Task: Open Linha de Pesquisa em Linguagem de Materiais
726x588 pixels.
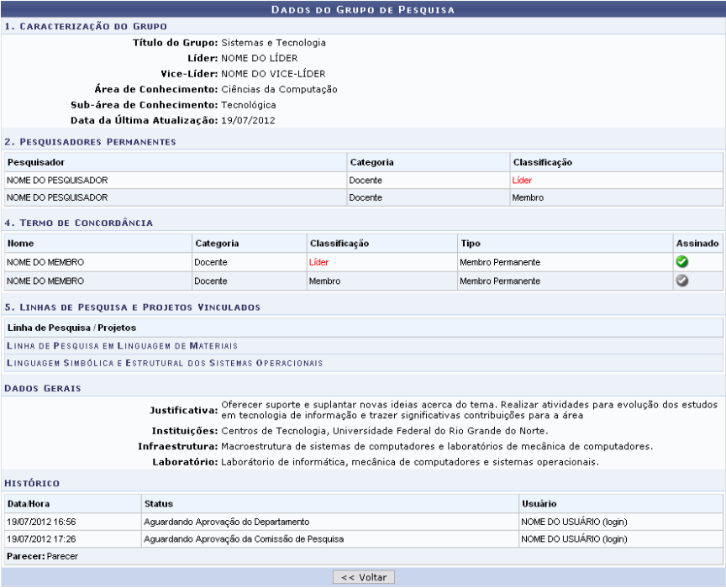Action: [122, 345]
